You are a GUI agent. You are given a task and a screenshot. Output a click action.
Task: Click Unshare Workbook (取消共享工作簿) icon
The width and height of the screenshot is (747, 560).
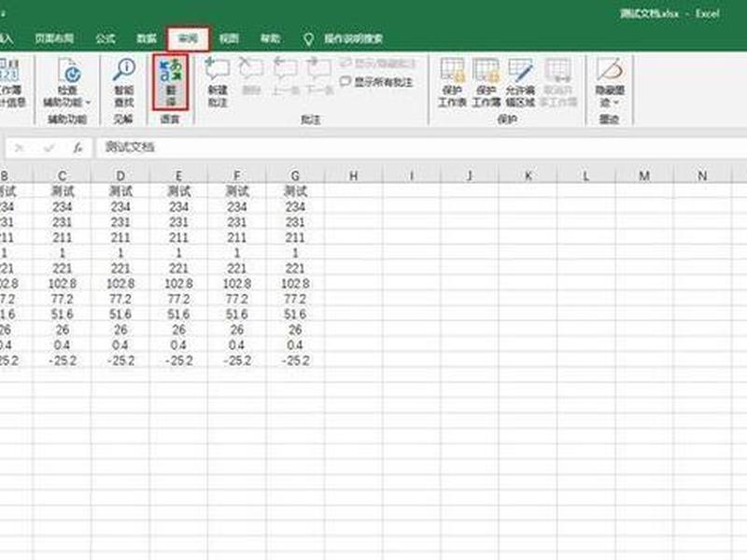tap(557, 71)
